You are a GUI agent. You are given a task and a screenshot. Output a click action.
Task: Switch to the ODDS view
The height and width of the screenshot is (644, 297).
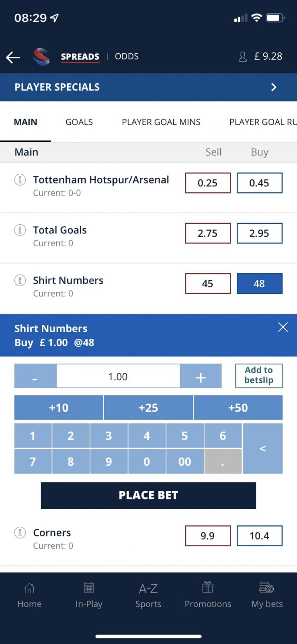coord(127,56)
